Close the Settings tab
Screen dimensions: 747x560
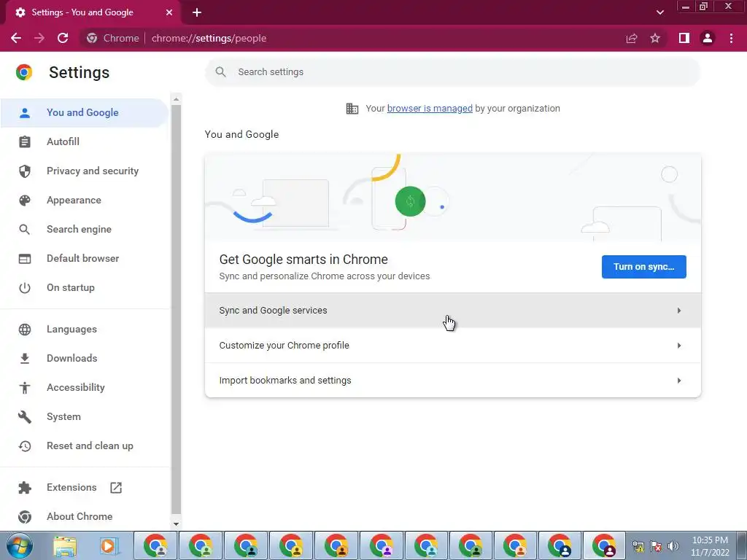click(169, 12)
